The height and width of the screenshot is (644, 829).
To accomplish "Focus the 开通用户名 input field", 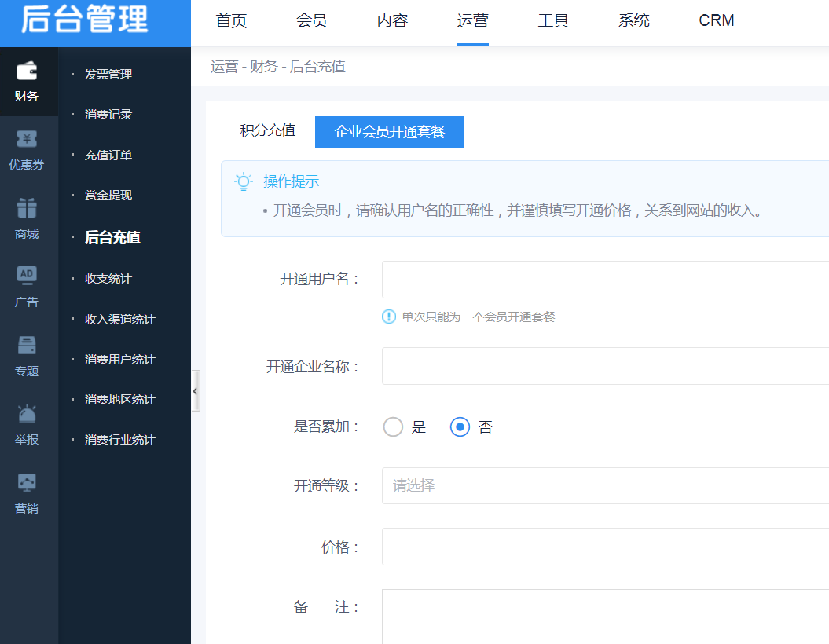I will click(605, 280).
